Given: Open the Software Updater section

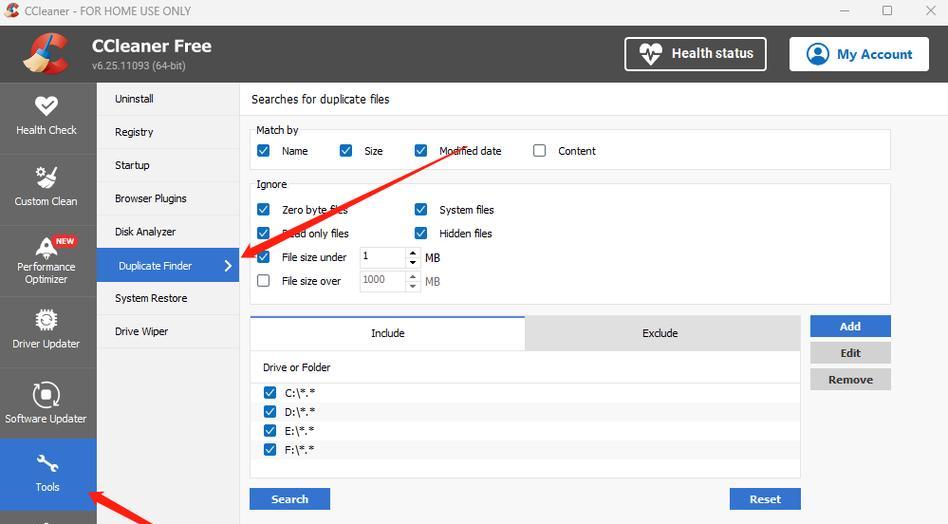Looking at the screenshot, I should pos(47,403).
